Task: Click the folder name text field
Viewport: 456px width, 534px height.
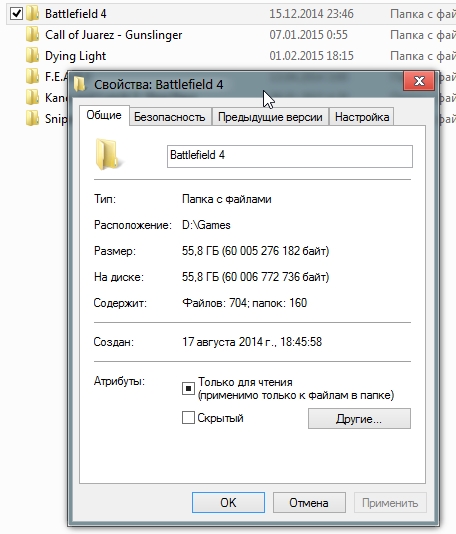Action: pyautogui.click(x=290, y=156)
